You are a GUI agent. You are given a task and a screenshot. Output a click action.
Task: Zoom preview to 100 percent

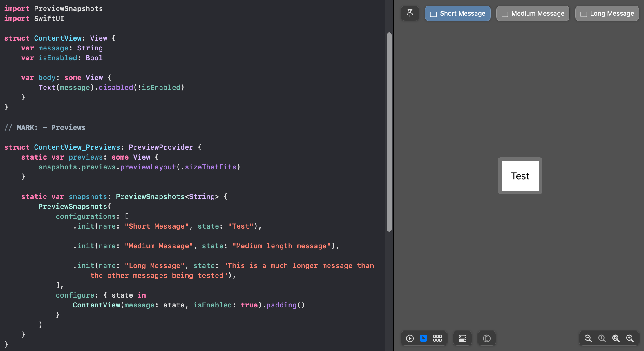point(602,338)
